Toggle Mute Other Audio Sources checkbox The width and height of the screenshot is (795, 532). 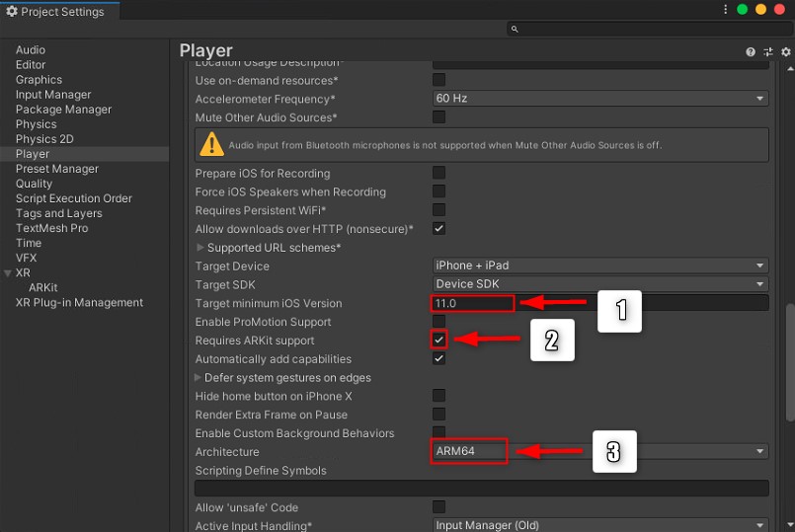pos(439,117)
